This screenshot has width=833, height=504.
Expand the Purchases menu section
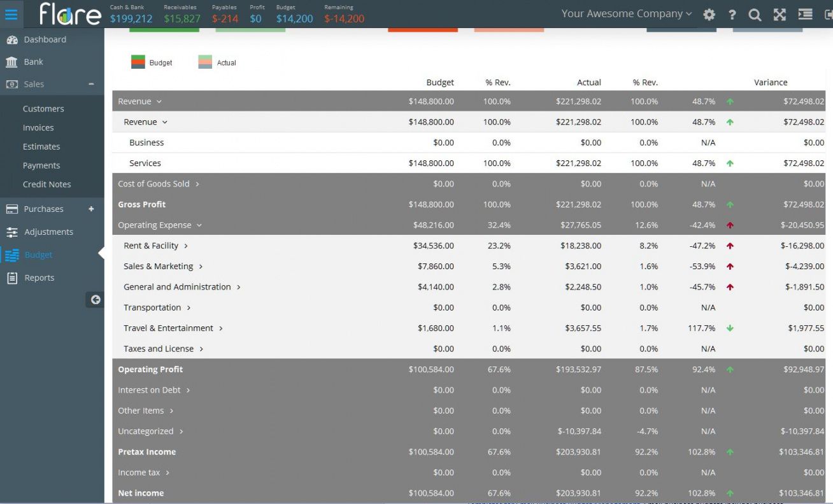click(91, 209)
